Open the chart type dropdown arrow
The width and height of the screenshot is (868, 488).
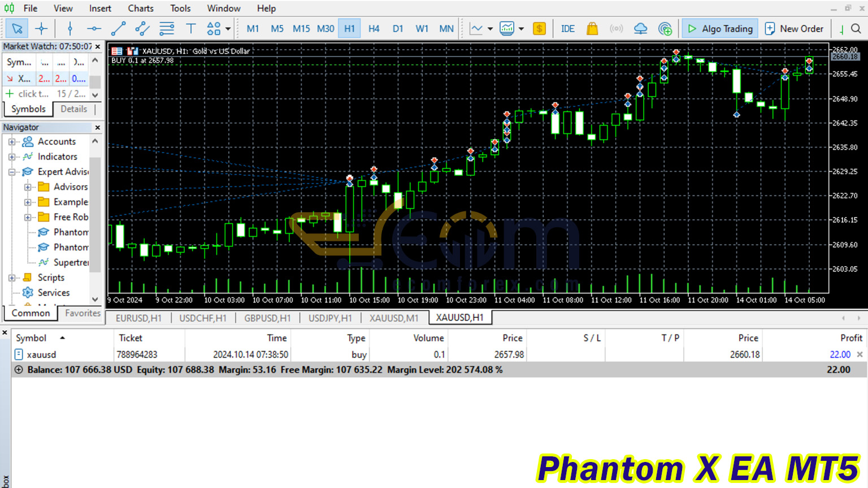[x=491, y=28]
